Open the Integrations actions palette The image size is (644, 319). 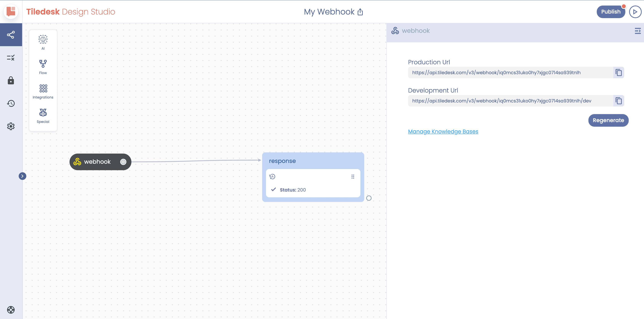pos(43,91)
